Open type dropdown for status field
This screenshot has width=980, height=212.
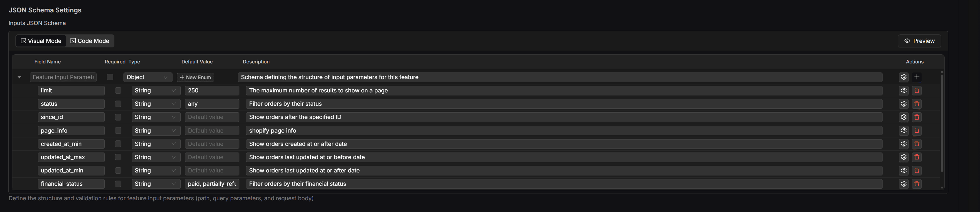(x=156, y=104)
